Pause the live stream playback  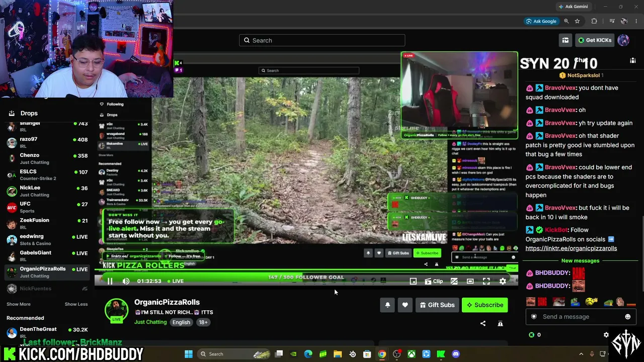coord(110,281)
